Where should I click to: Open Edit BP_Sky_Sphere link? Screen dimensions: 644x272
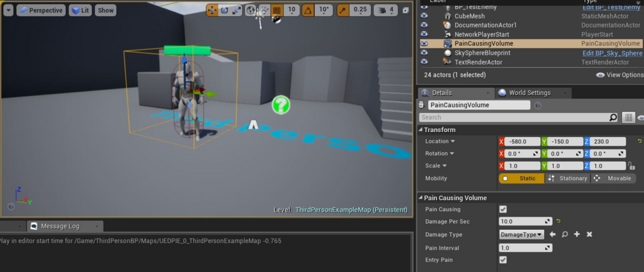point(613,53)
